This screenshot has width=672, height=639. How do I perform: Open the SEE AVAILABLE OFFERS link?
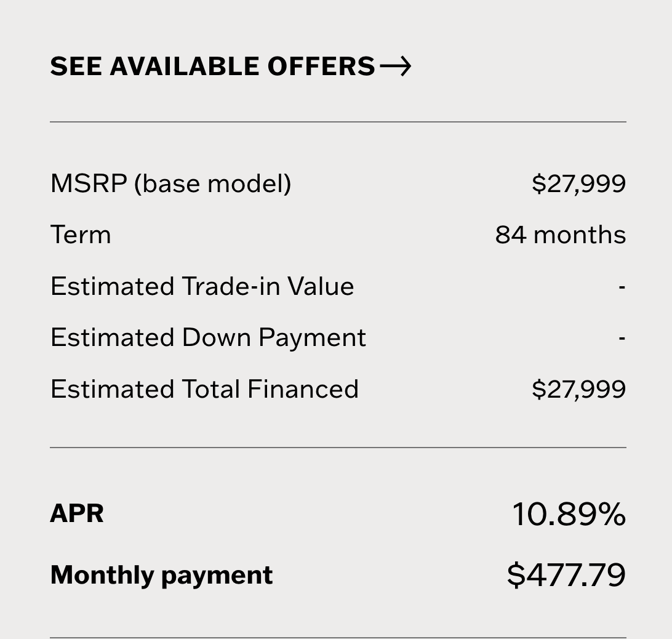212,66
